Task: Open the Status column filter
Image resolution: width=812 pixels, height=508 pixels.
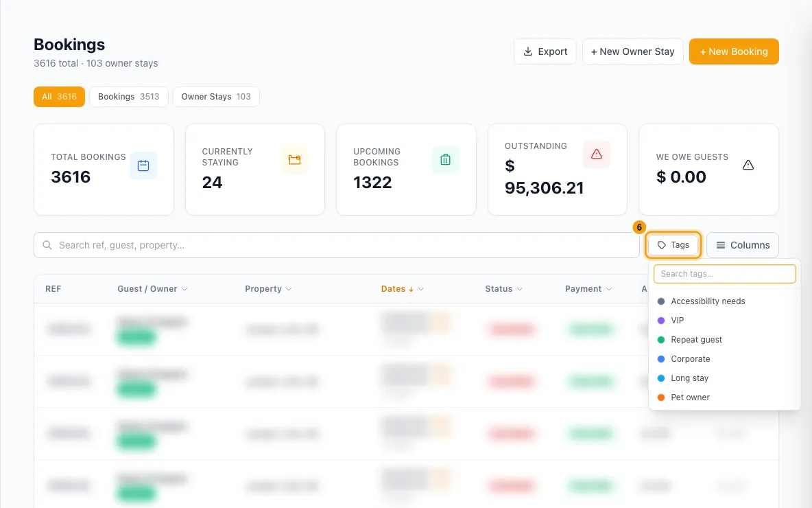Action: tap(519, 289)
